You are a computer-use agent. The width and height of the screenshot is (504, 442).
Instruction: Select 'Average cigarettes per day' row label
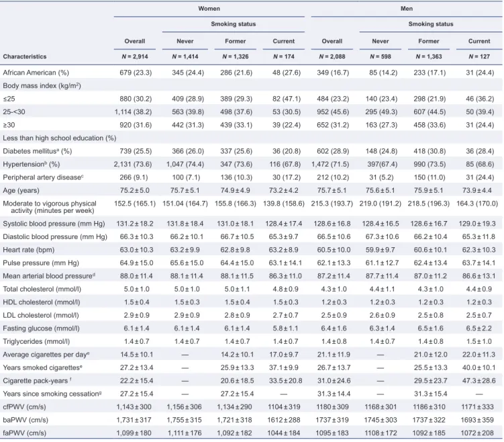click(46, 355)
